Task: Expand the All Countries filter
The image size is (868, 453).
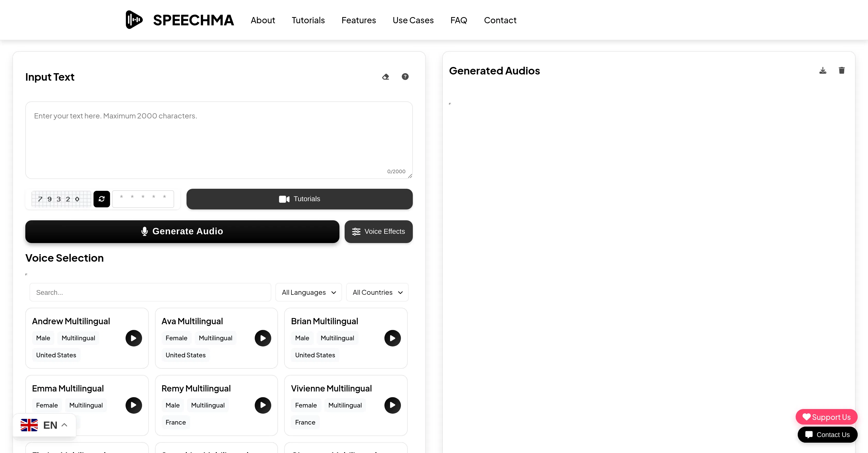Action: pyautogui.click(x=377, y=292)
